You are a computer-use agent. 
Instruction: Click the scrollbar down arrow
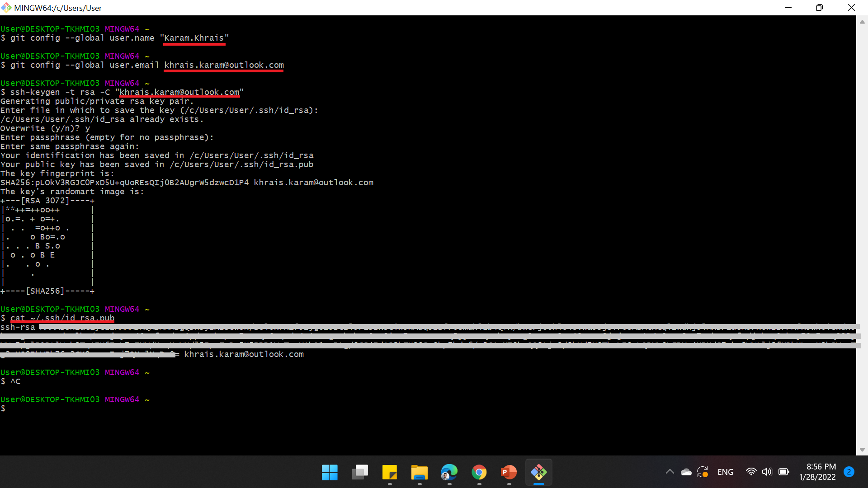click(x=862, y=450)
